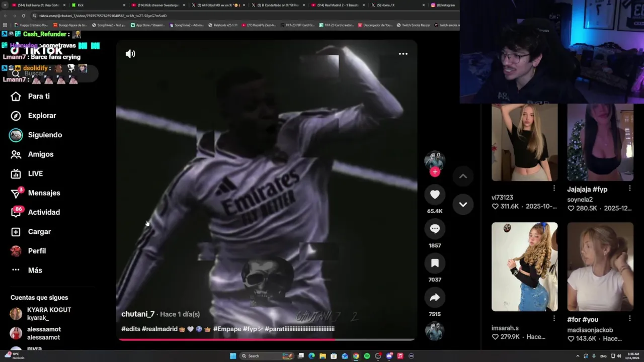Open Descargador de You... bookmark
This screenshot has width=644, height=362.
click(375, 25)
